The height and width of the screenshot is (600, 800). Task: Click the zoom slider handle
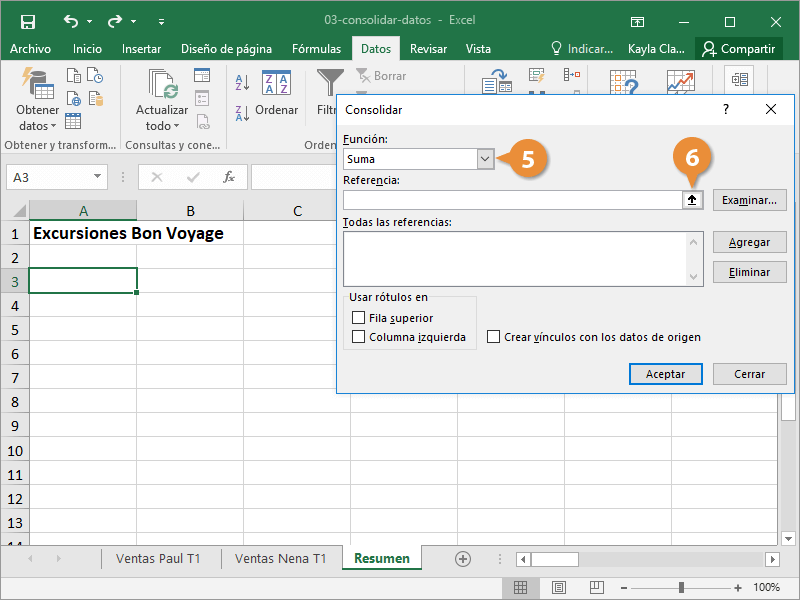pyautogui.click(x=681, y=588)
